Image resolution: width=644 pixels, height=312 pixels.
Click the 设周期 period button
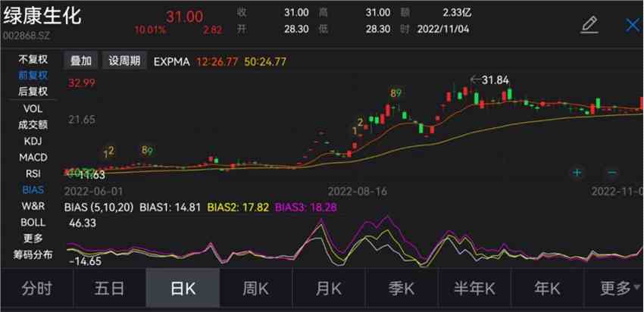(124, 61)
